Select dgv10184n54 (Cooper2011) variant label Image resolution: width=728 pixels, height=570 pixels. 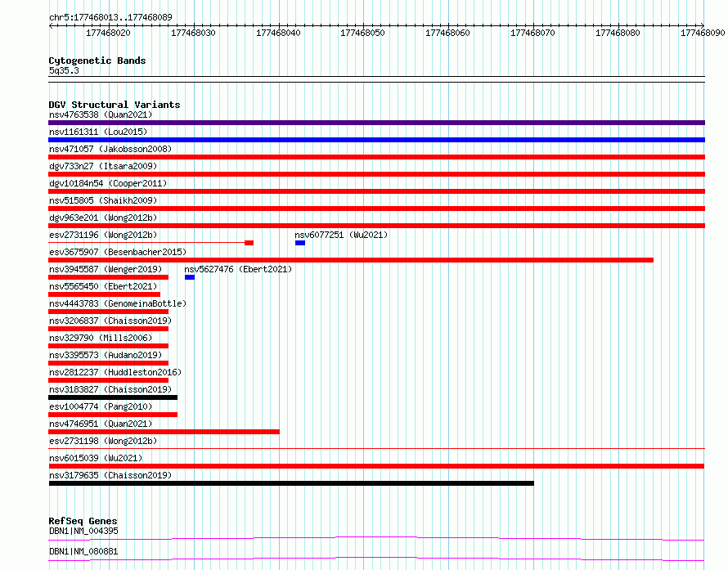coord(108,183)
